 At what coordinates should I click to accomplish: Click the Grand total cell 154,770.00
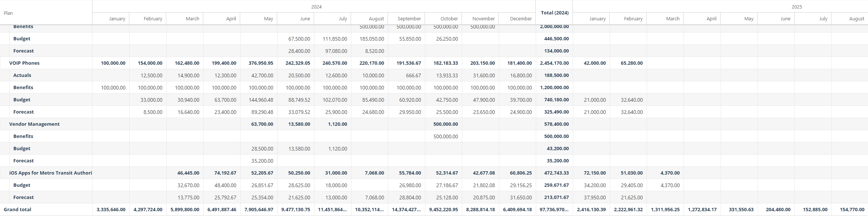[850, 209]
